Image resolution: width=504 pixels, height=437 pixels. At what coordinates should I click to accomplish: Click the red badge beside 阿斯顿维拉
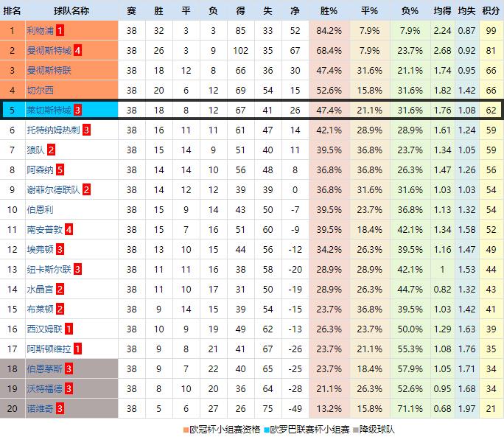point(77,349)
